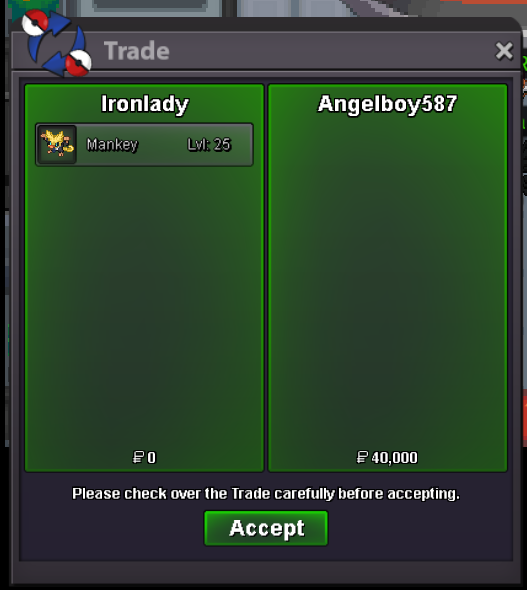Click the Pokédollar symbol beside 40,000

coord(362,457)
